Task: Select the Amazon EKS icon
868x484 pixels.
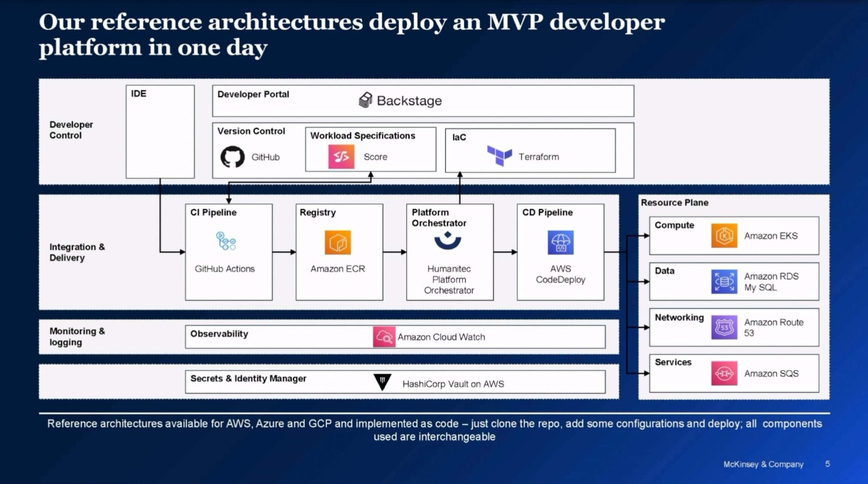Action: tap(724, 236)
